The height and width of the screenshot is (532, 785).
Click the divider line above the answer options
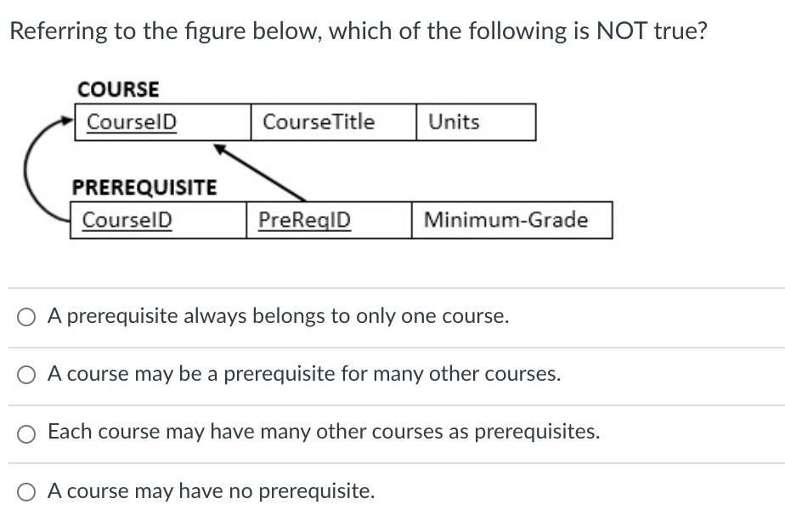coord(391,288)
